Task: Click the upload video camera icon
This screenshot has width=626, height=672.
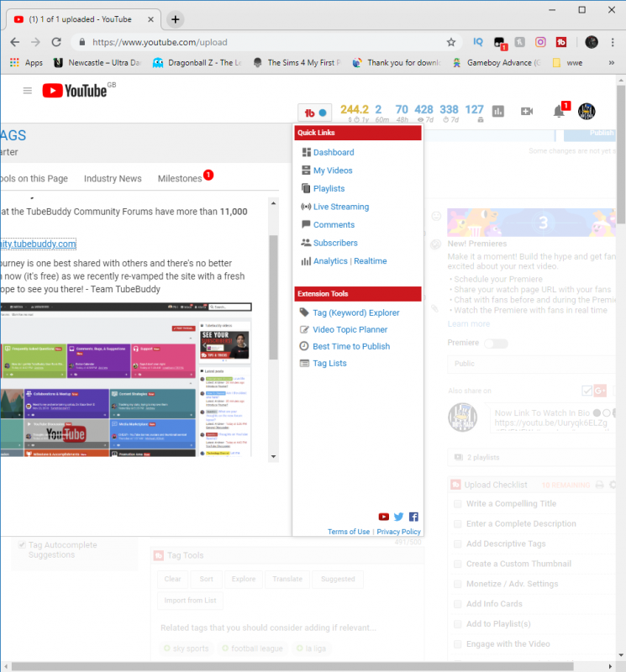Action: point(527,111)
